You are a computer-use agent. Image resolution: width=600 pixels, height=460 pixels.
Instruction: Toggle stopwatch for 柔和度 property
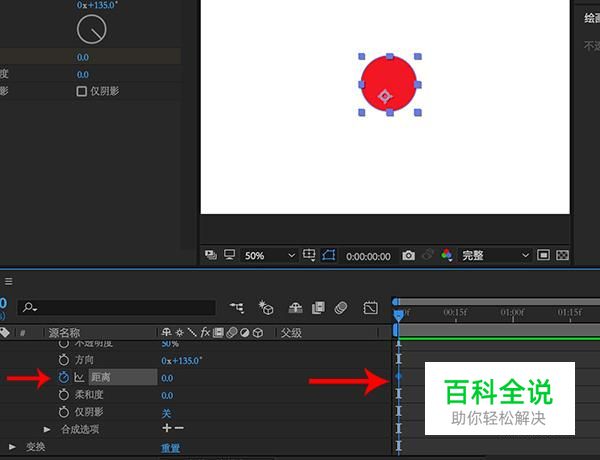pos(64,395)
